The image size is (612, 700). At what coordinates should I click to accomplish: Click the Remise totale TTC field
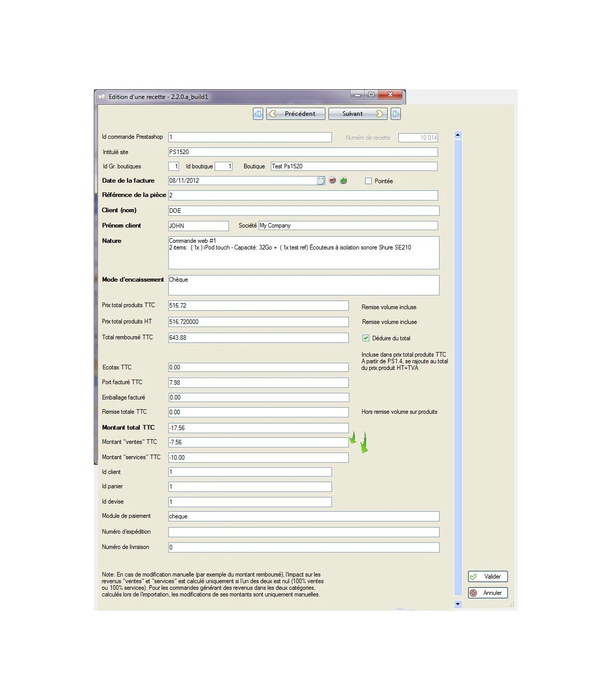259,412
